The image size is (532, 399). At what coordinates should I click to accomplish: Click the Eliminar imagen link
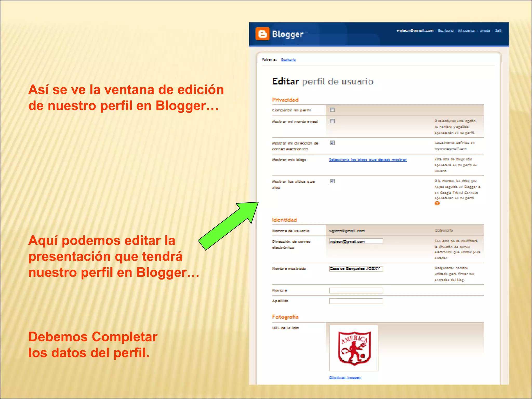pyautogui.click(x=345, y=377)
